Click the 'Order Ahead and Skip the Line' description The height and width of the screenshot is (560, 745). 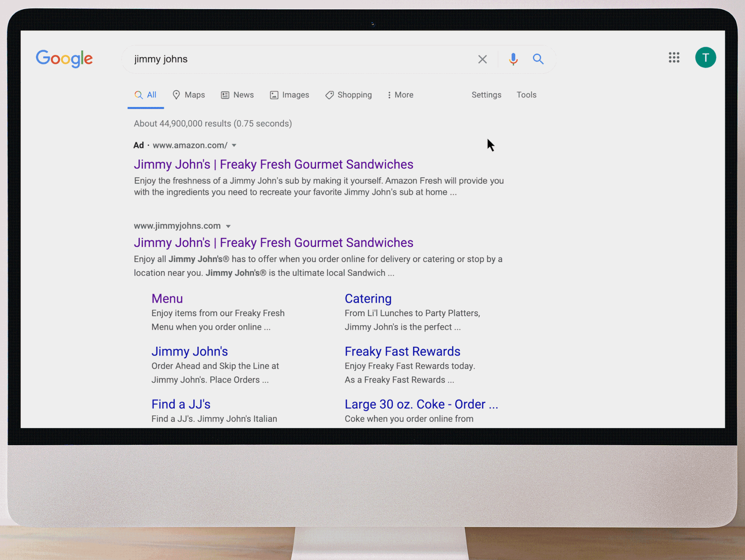(x=215, y=373)
